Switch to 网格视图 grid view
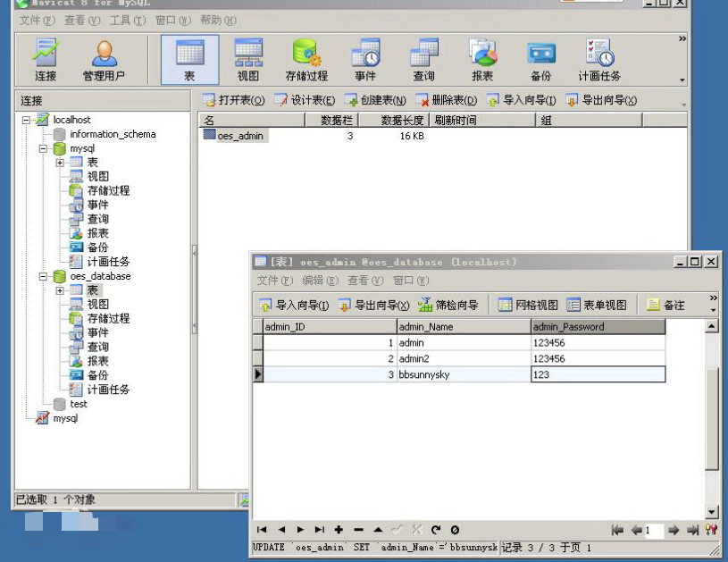Screen dimensions: 728x562 [528, 306]
